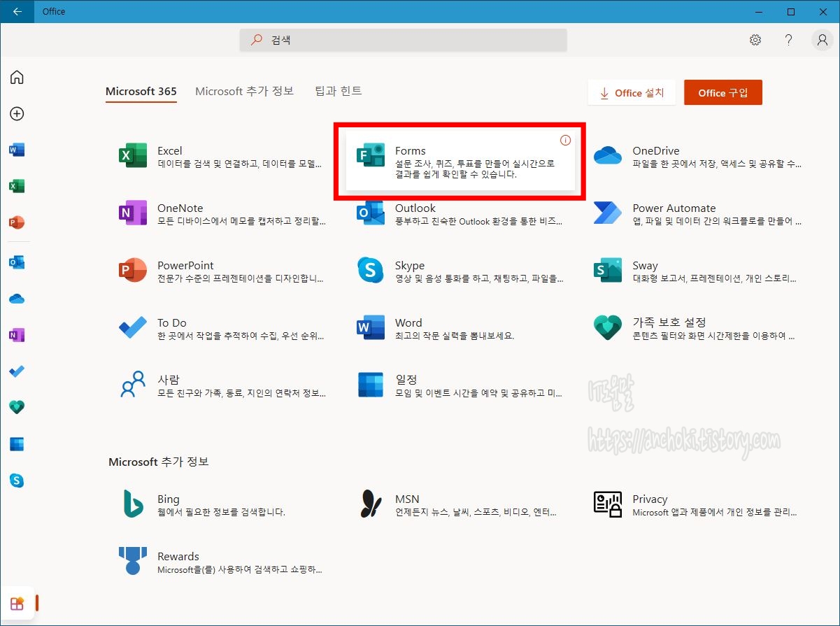Go back with the title bar arrow

click(x=17, y=11)
